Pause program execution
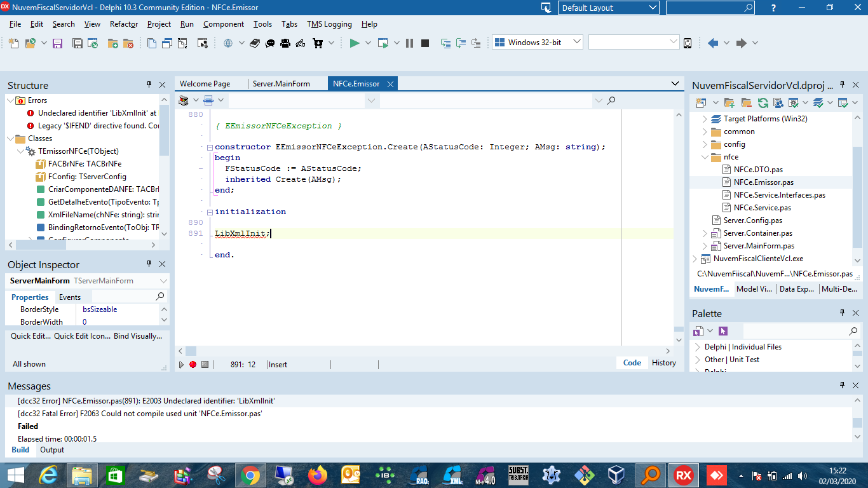The width and height of the screenshot is (868, 488). pyautogui.click(x=409, y=43)
